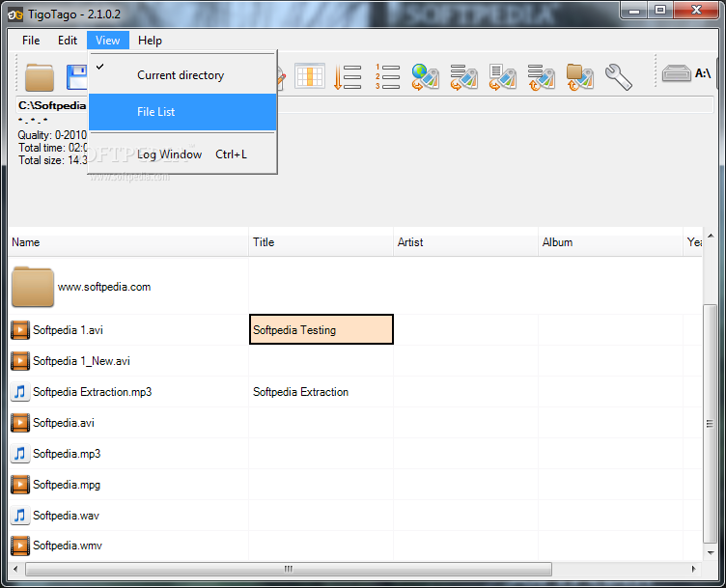Click the Softpedia Extraction.mp3 music icon
The width and height of the screenshot is (726, 588).
click(20, 392)
